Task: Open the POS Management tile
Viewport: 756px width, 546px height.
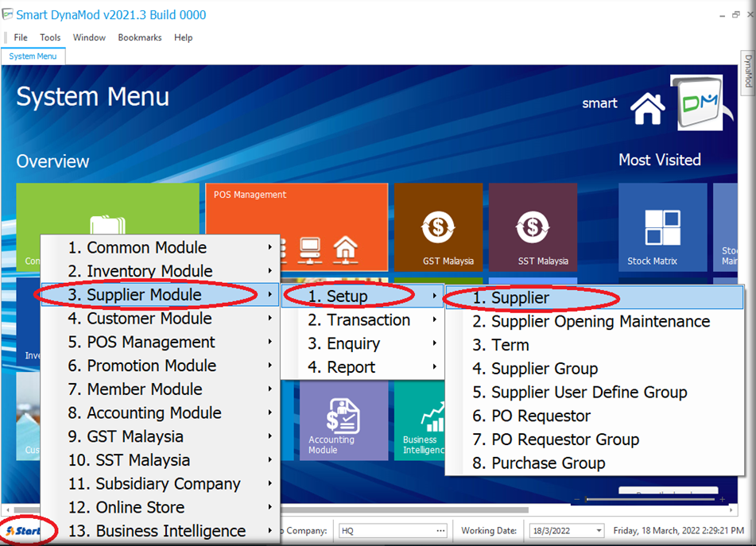Action: [297, 227]
